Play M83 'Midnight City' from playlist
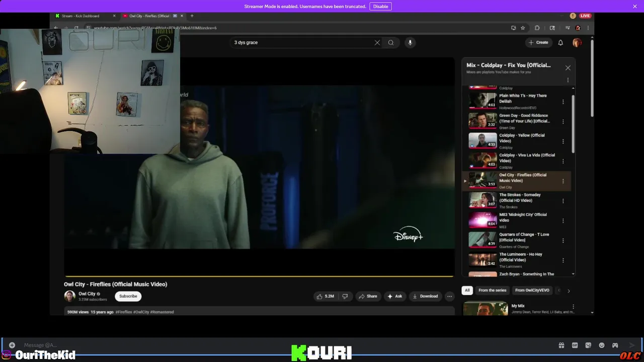The height and width of the screenshot is (362, 644). tap(517, 220)
